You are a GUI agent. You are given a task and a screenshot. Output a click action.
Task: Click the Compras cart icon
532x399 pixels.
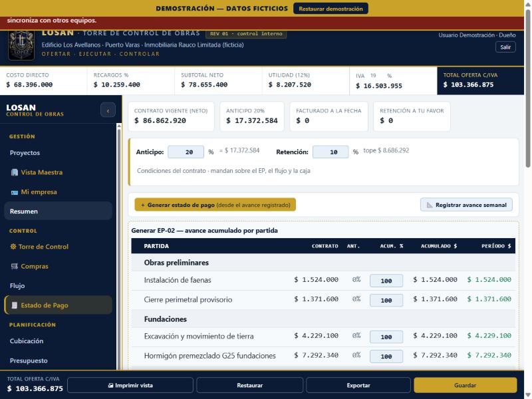14,267
